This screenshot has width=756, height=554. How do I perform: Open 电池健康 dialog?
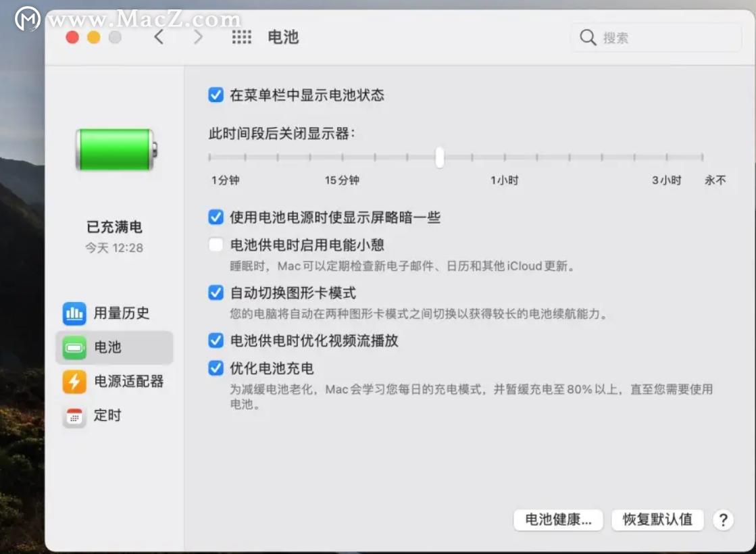coord(558,520)
